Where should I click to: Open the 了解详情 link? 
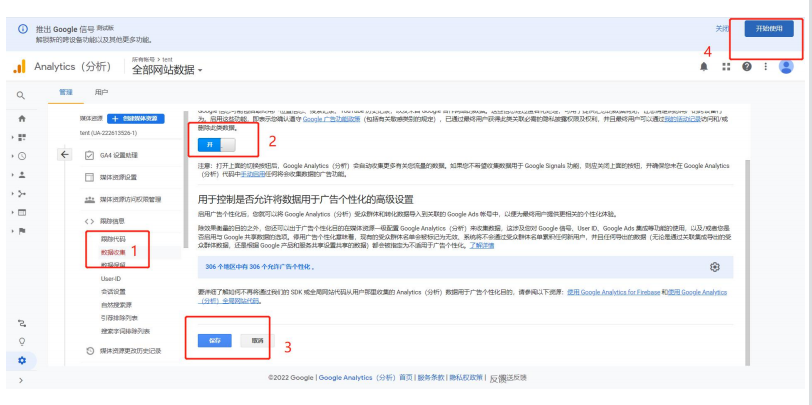(x=482, y=245)
